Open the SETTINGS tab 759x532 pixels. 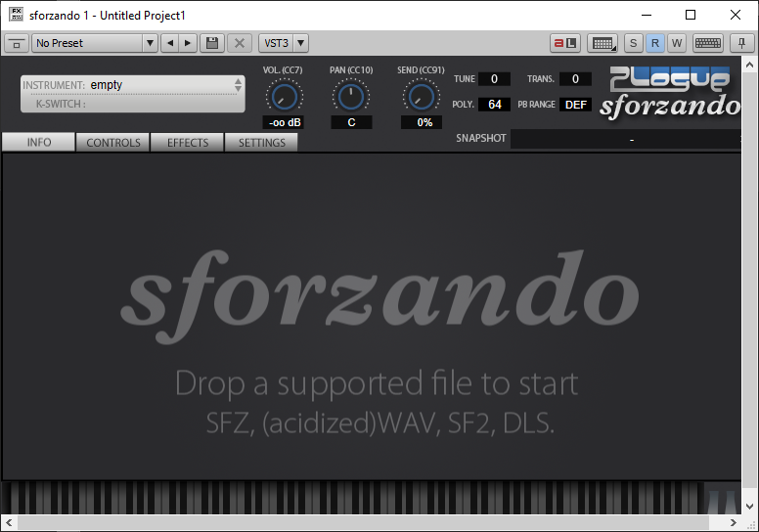(262, 143)
